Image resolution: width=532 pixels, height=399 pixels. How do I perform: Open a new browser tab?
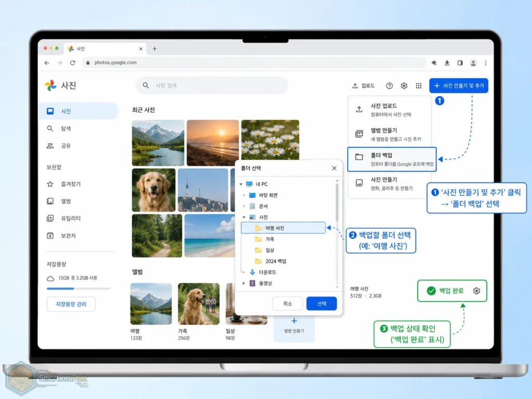coord(154,48)
